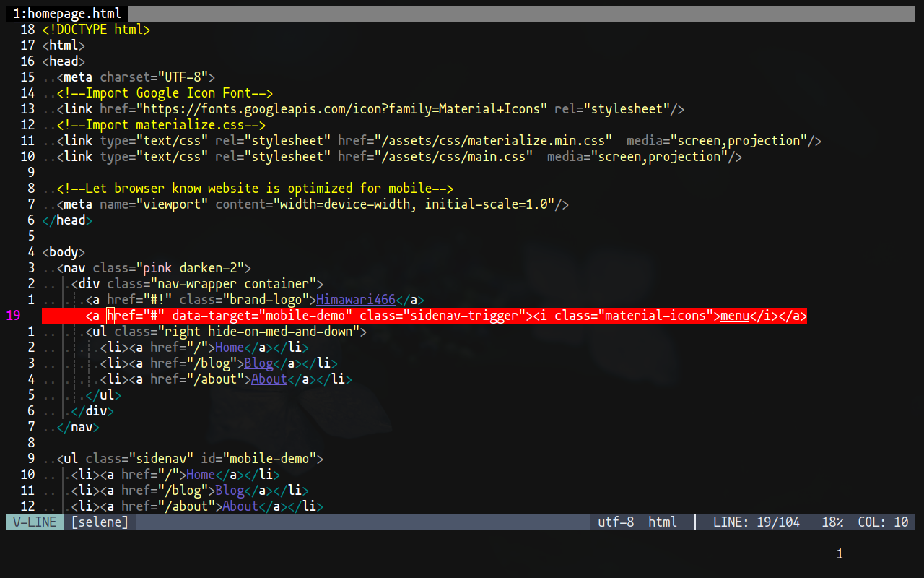This screenshot has height=578, width=924.
Task: Select the 1:homepage.html buffer tab
Action: pos(67,14)
